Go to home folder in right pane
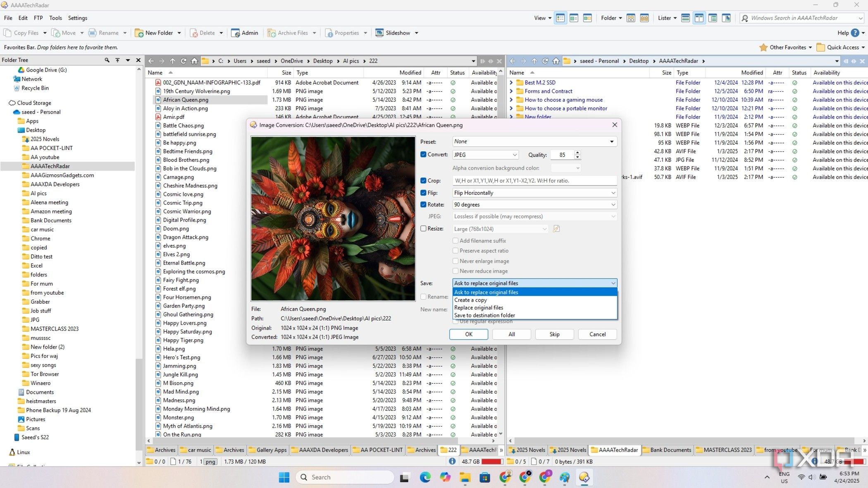This screenshot has height=488, width=868. pyautogui.click(x=556, y=61)
